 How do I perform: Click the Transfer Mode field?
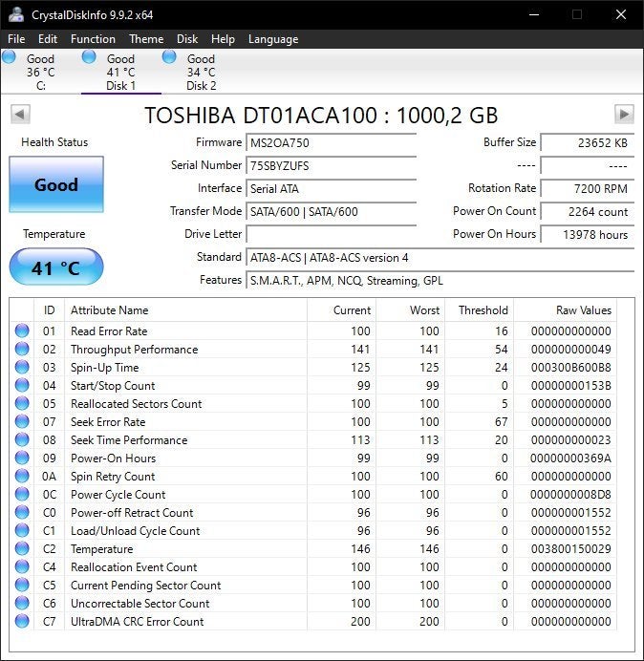331,211
